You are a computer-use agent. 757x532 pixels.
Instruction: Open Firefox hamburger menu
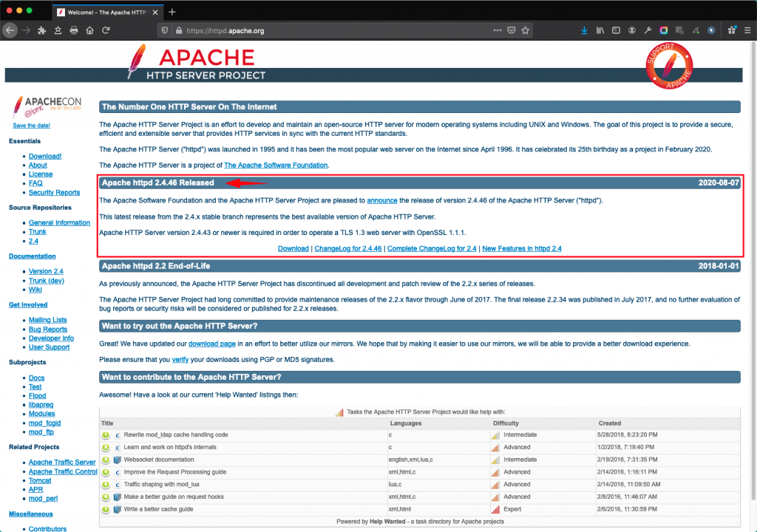pos(747,30)
